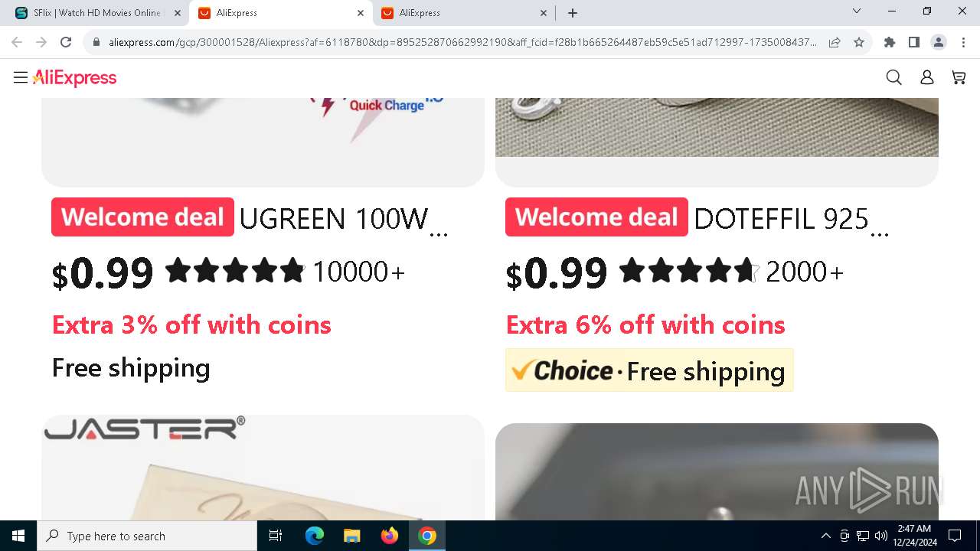Click the share this page icon
This screenshot has height=551, width=980.
point(835,42)
